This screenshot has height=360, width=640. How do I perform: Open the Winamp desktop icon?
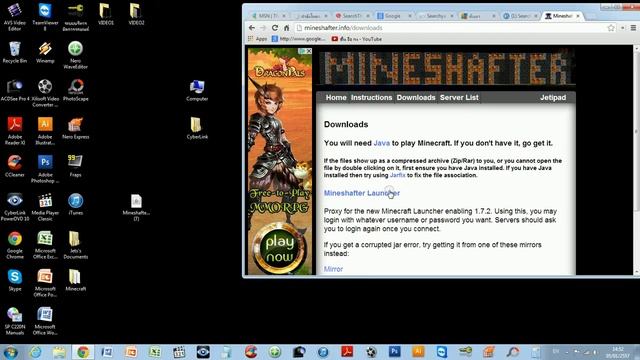pyautogui.click(x=45, y=52)
